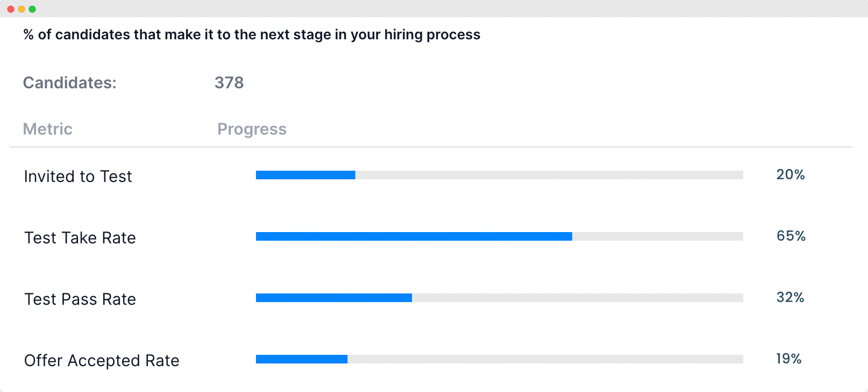Screen dimensions: 868x392
Task: Select the Test Pass Rate metric label
Action: pos(80,299)
